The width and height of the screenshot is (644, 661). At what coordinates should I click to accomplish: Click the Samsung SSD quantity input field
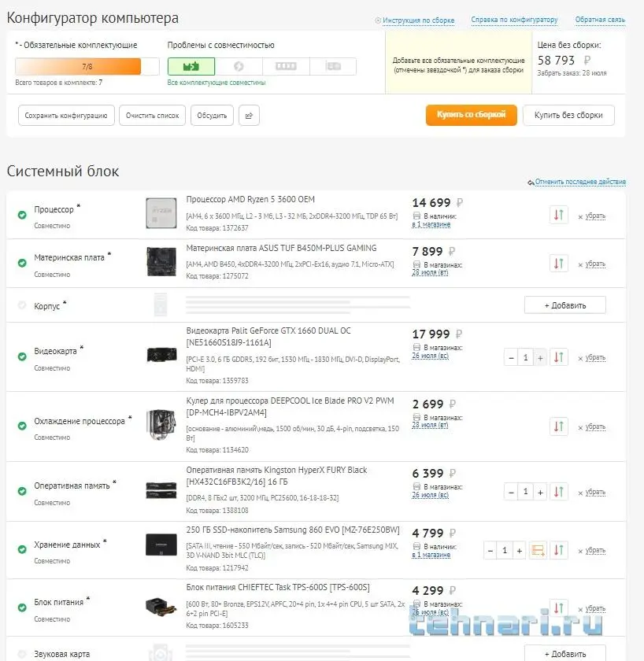pyautogui.click(x=505, y=551)
